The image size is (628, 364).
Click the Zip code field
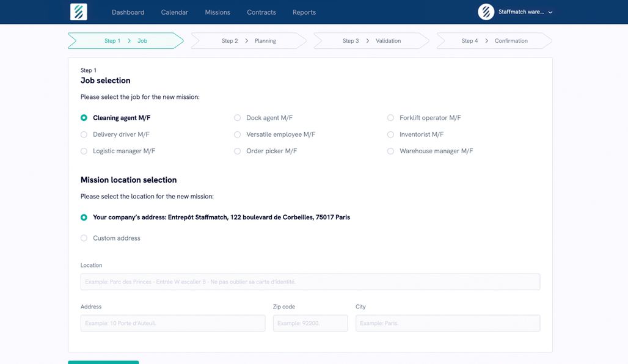(310, 323)
